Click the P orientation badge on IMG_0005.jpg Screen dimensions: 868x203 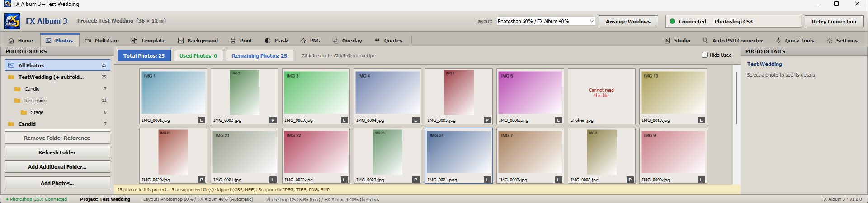(487, 120)
